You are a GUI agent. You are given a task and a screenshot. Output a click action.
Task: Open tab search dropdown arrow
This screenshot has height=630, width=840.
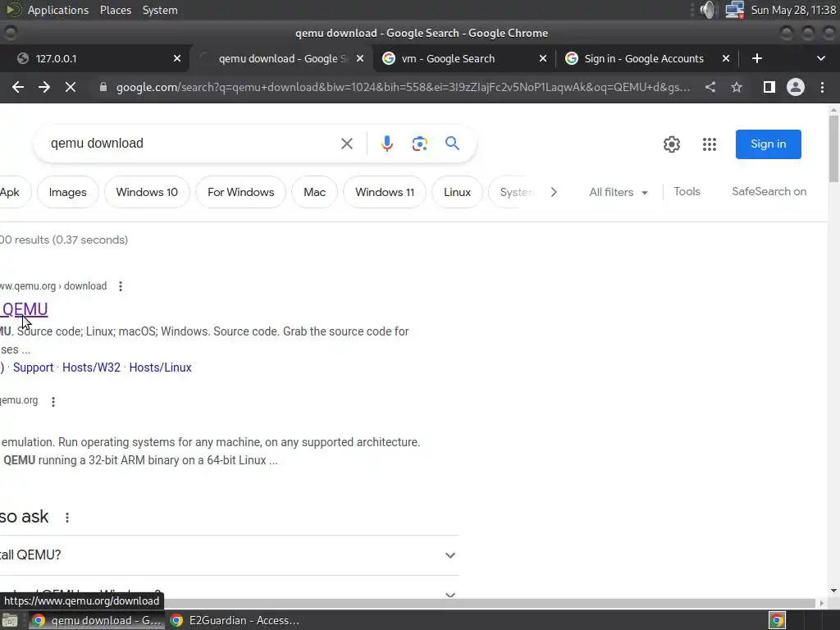[x=820, y=58]
